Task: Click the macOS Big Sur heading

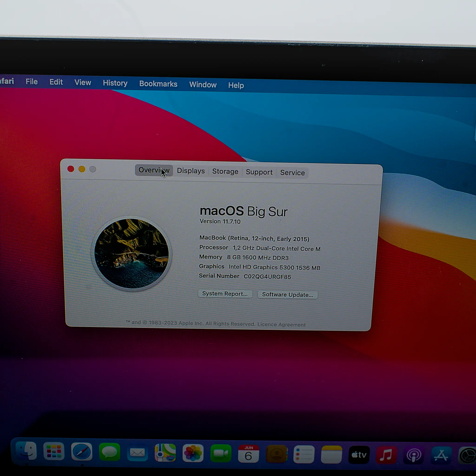Action: 244,212
